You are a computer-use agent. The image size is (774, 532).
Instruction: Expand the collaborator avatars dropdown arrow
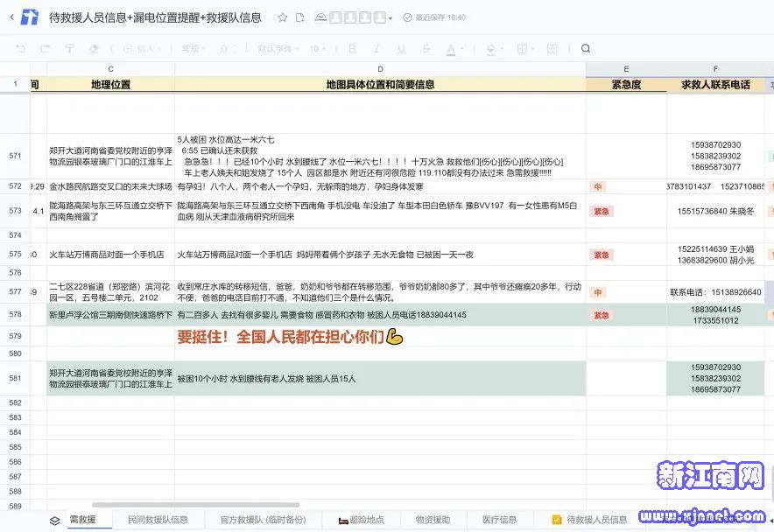coord(390,18)
